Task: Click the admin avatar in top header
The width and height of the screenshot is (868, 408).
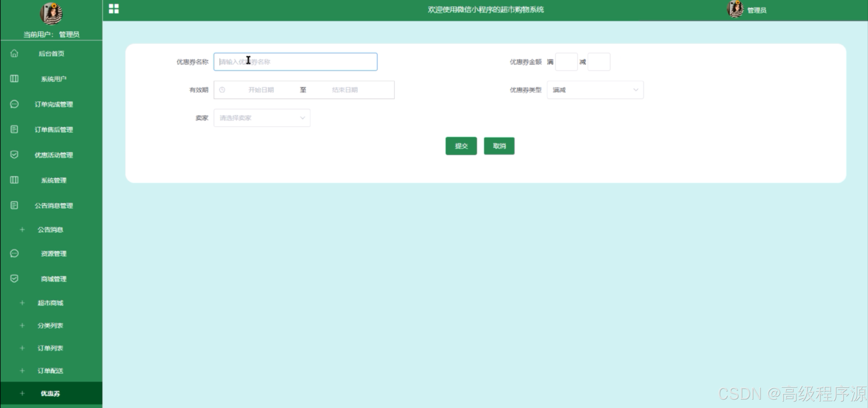Action: point(735,9)
